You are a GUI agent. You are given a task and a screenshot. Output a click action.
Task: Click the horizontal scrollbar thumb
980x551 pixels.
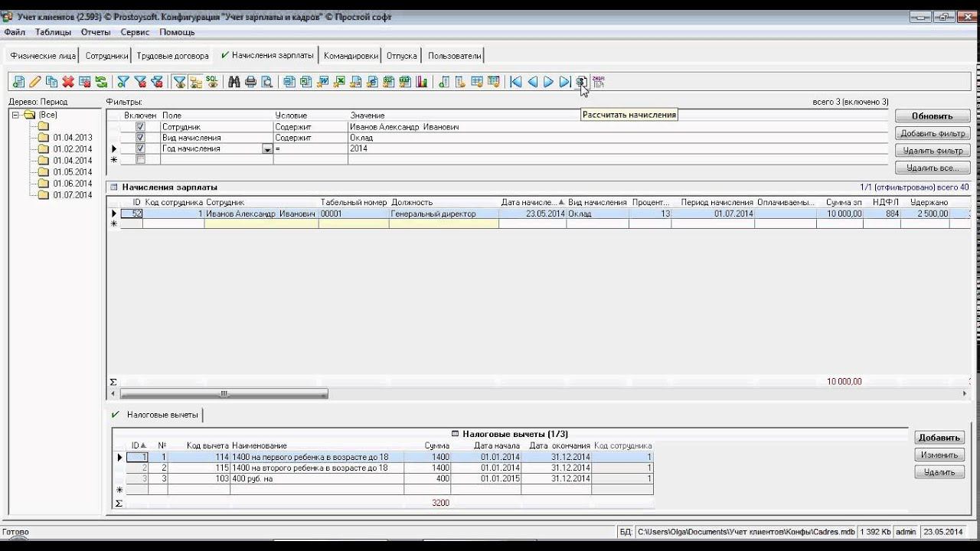pos(224,394)
